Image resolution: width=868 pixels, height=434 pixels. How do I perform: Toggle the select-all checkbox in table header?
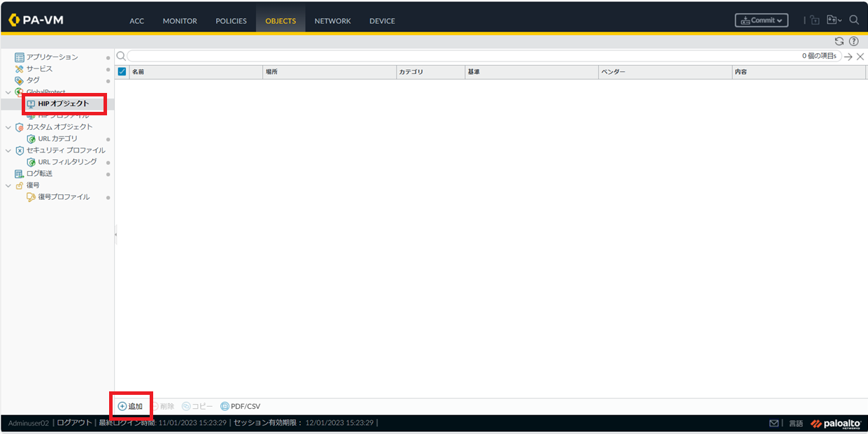pyautogui.click(x=122, y=71)
